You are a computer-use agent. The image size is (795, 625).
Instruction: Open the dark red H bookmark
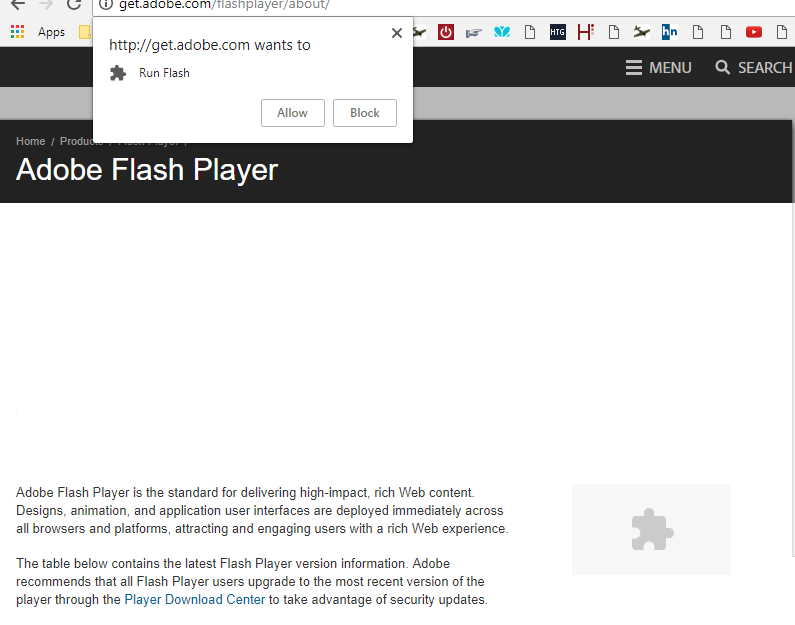tap(586, 32)
